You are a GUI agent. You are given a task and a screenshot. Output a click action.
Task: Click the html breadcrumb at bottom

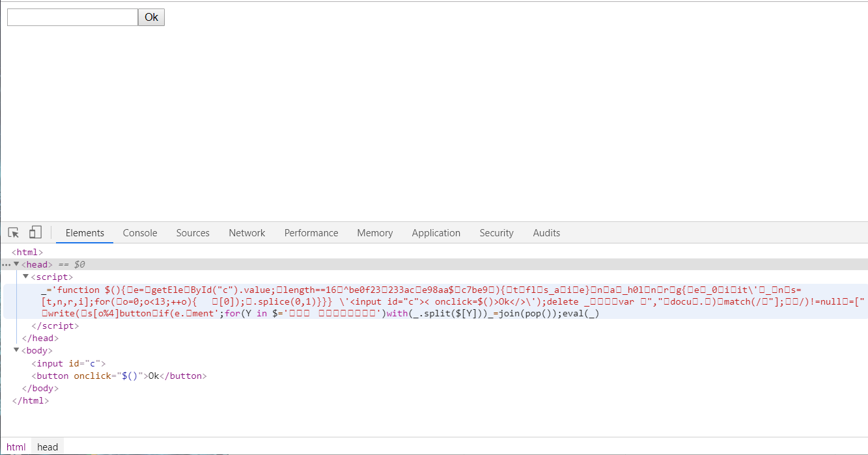(x=16, y=447)
